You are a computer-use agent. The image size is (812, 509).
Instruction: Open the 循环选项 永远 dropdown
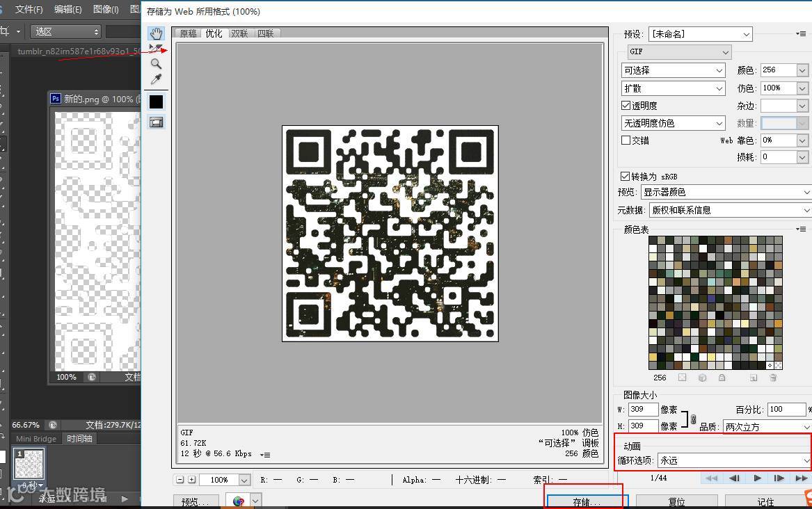(x=734, y=460)
